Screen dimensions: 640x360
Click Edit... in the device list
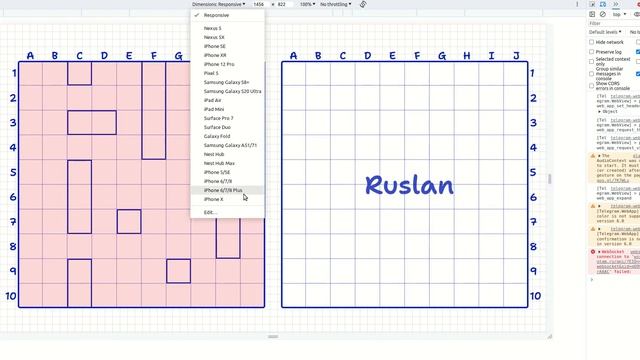227,212
